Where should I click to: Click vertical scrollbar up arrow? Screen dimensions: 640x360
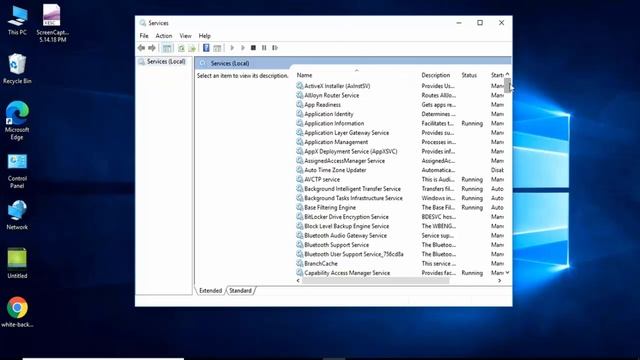507,74
